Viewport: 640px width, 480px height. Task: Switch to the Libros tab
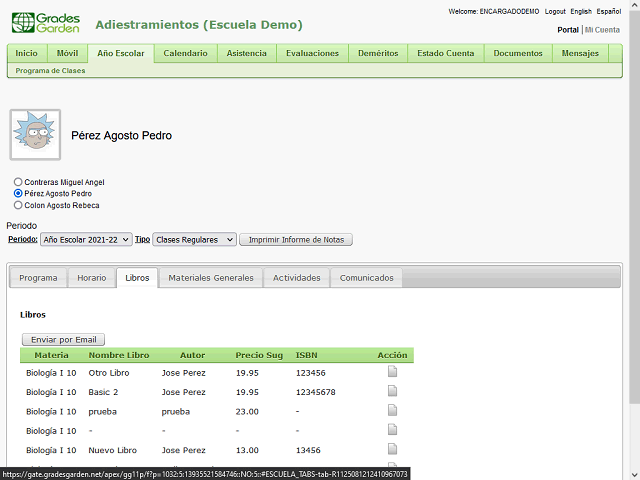(137, 278)
